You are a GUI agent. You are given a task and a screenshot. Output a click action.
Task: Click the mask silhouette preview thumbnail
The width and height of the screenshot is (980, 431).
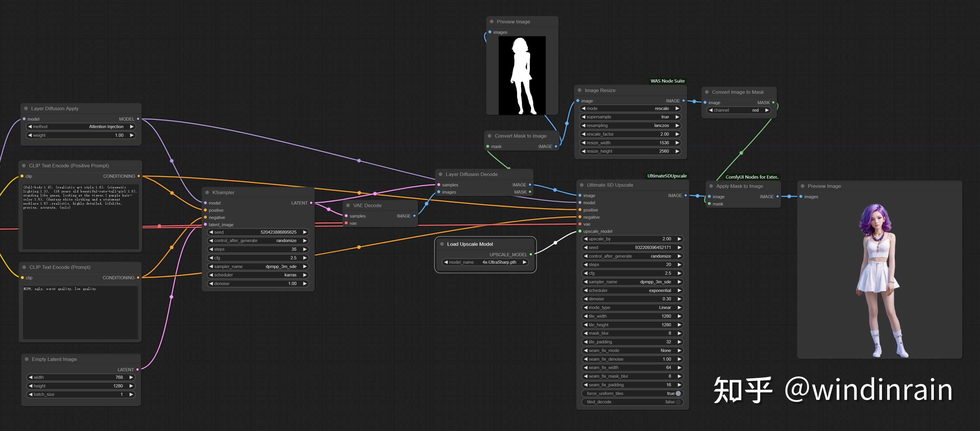tap(522, 75)
